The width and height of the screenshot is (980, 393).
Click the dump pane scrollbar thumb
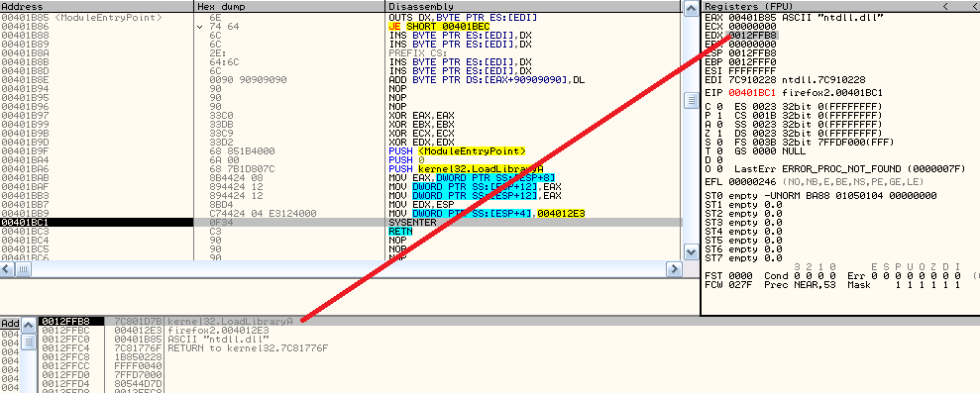click(29, 342)
